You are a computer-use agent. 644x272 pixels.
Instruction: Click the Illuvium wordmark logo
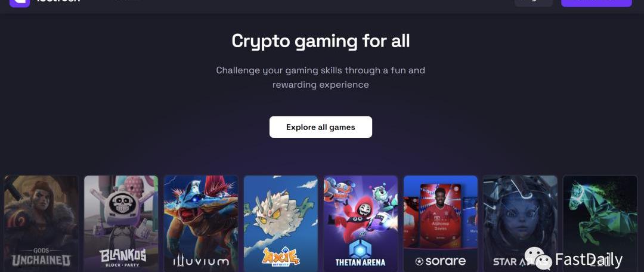(201, 261)
